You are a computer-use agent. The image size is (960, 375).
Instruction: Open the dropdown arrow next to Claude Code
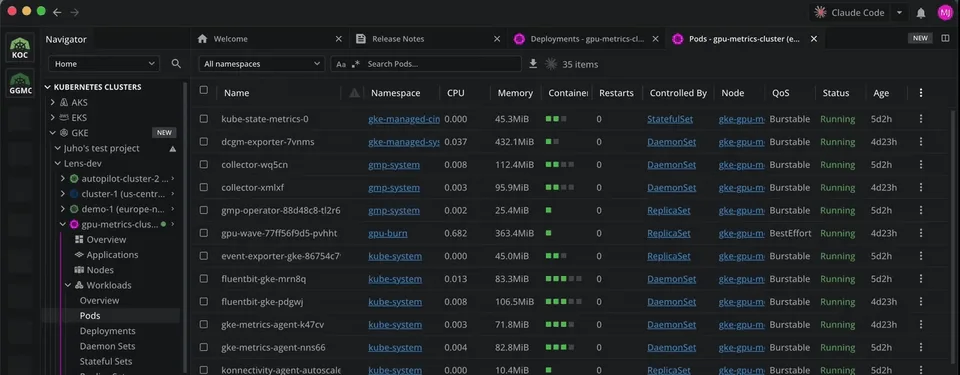[x=899, y=13]
